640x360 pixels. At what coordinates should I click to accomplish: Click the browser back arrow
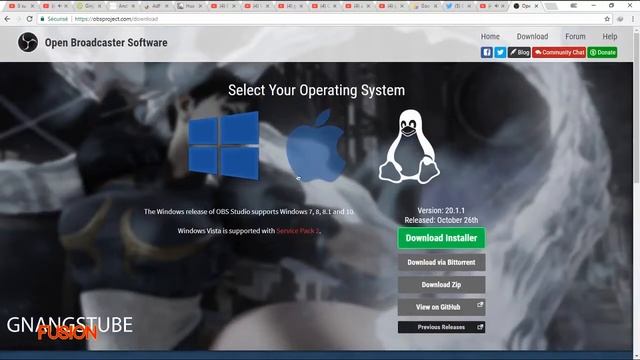(7, 19)
